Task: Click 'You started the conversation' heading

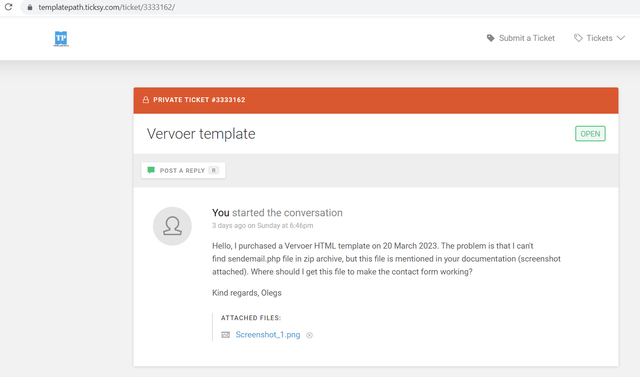Action: click(277, 213)
